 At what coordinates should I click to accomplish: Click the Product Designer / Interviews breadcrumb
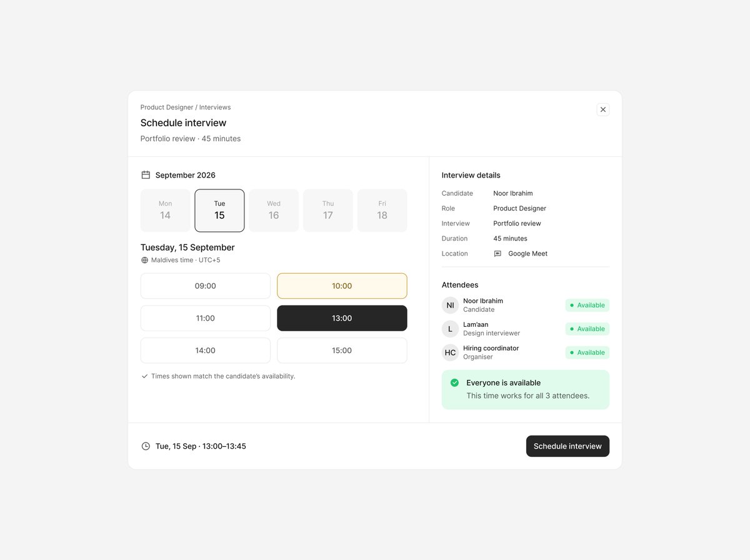coord(186,107)
